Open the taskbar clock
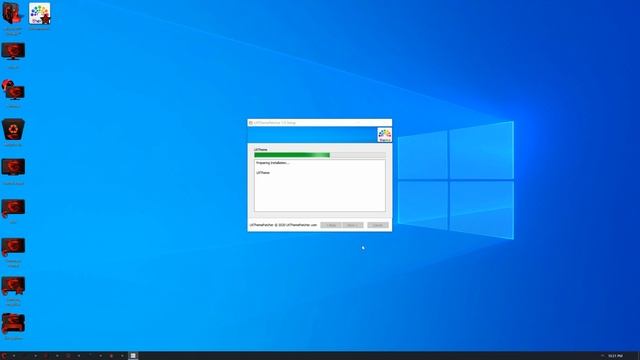Screen dimensions: 640x360 coord(615,356)
